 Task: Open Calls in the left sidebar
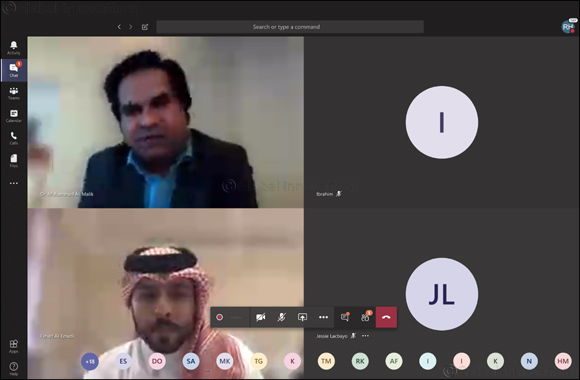point(14,138)
